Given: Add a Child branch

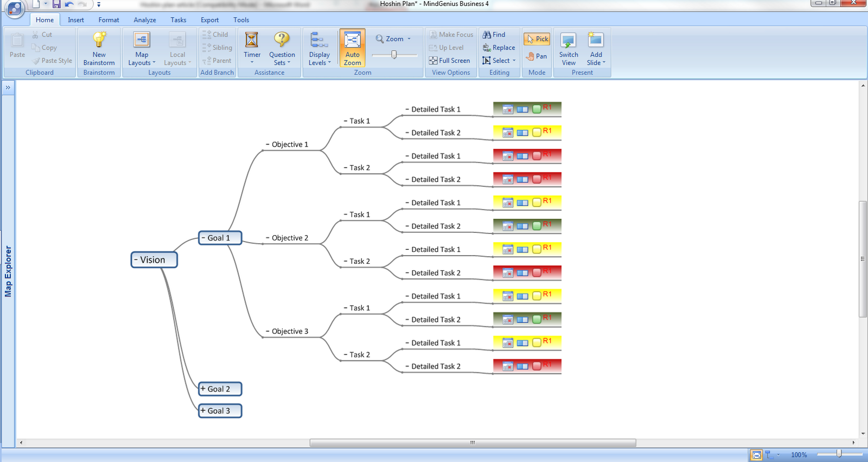Looking at the screenshot, I should [215, 34].
